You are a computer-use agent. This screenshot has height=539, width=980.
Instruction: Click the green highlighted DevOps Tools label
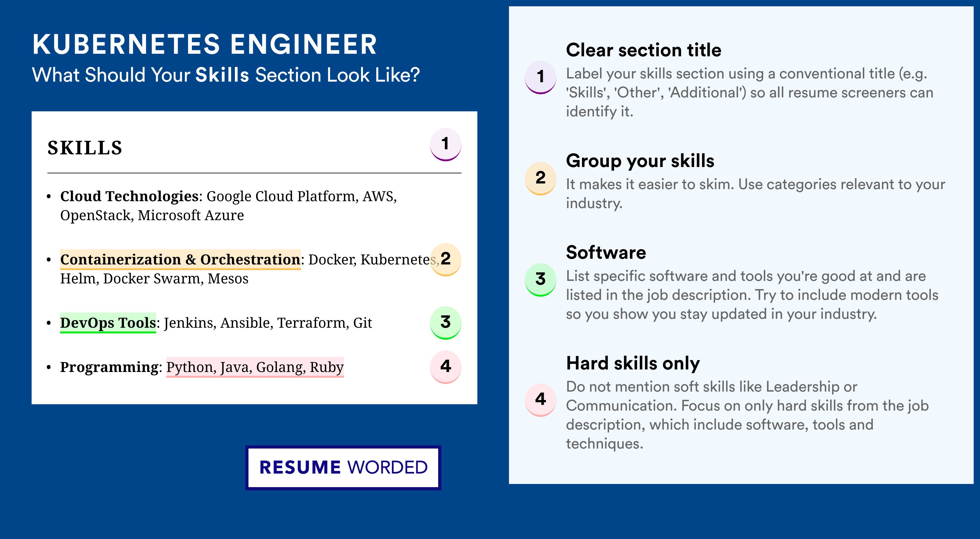tap(108, 323)
